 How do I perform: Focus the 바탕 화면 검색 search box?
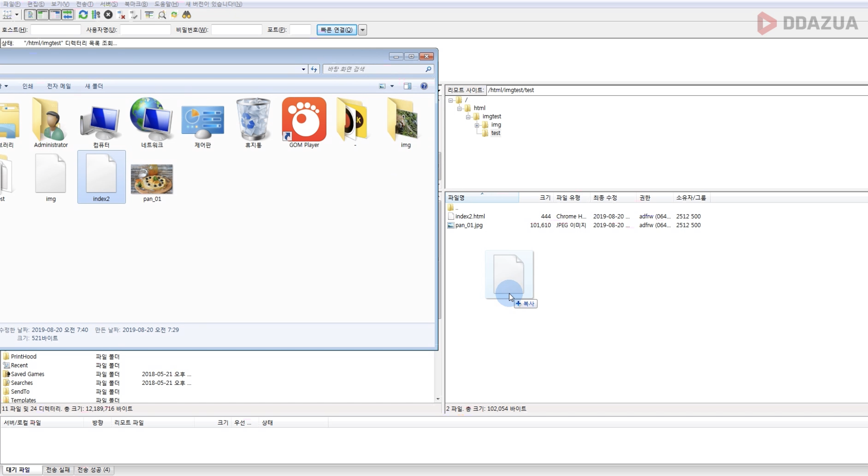tap(374, 69)
